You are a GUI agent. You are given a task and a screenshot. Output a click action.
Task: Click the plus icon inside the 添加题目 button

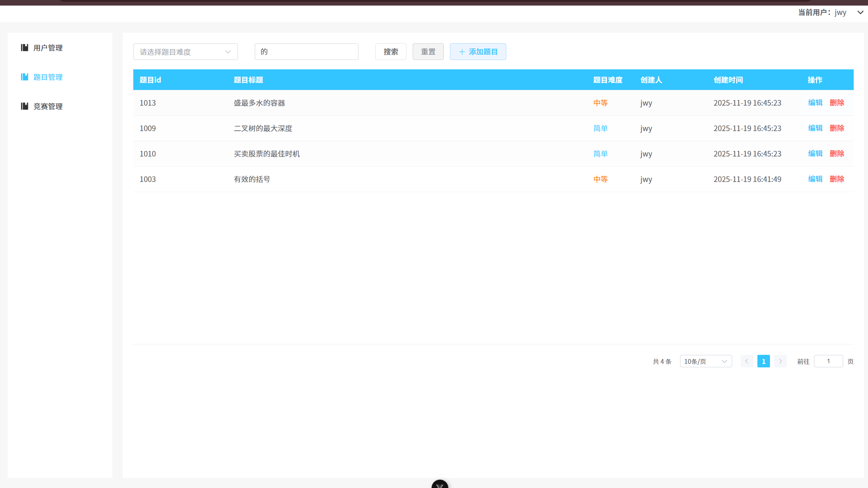[x=462, y=51]
